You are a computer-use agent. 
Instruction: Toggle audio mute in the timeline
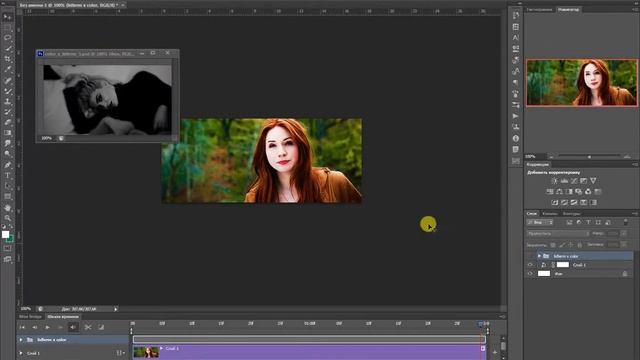[x=73, y=327]
